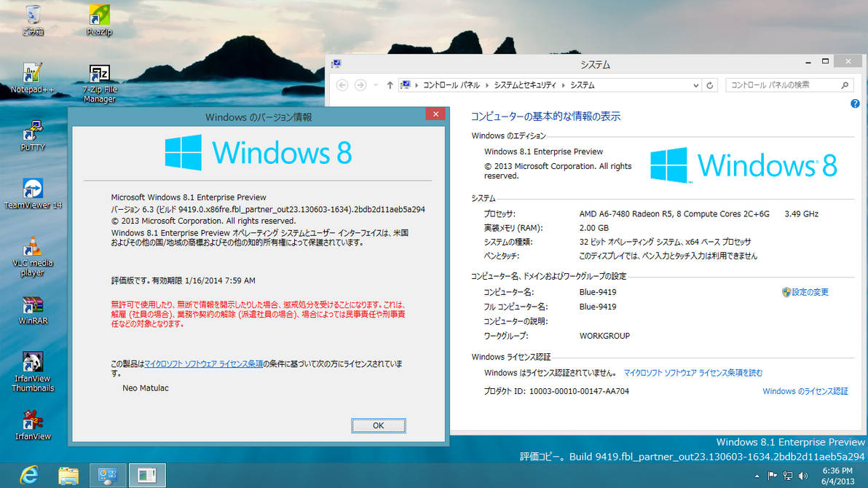Click the Blue-9419 computer name value
The width and height of the screenshot is (868, 488).
[598, 292]
